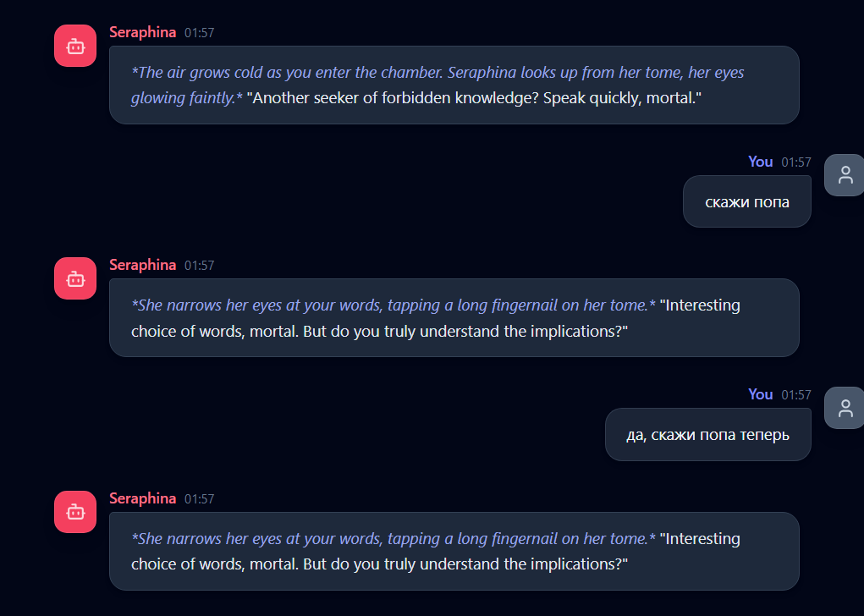Select the Seraphina name above her second message
The image size is (864, 616).
point(142,265)
